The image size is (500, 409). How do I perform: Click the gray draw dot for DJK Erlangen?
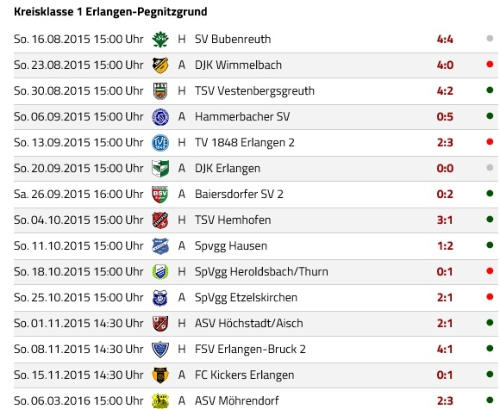pos(490,167)
